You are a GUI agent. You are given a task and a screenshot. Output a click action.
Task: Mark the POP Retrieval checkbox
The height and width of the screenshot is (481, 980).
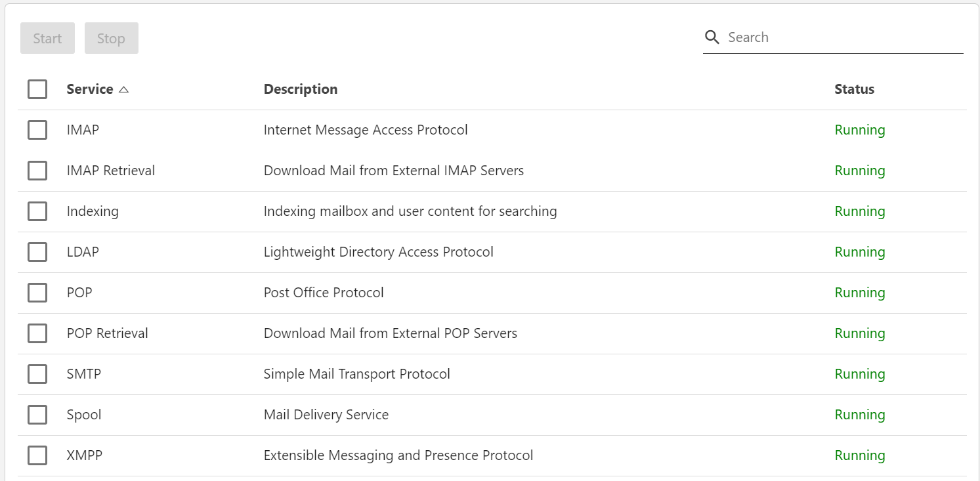[37, 333]
